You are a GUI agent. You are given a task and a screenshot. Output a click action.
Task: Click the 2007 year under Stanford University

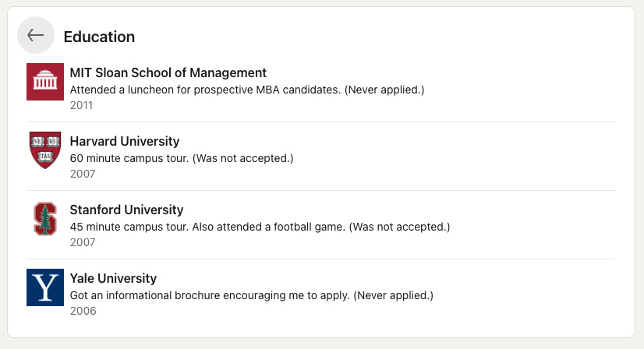coord(83,242)
